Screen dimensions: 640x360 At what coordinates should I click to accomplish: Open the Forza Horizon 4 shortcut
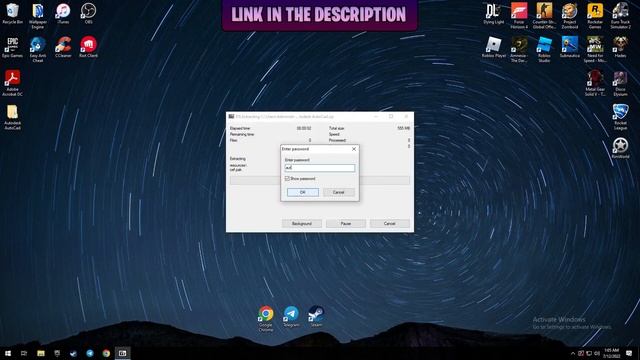[519, 16]
